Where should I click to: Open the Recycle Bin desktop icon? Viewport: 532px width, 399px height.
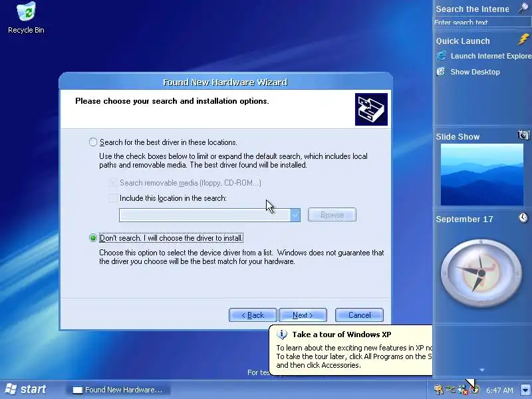(26, 18)
